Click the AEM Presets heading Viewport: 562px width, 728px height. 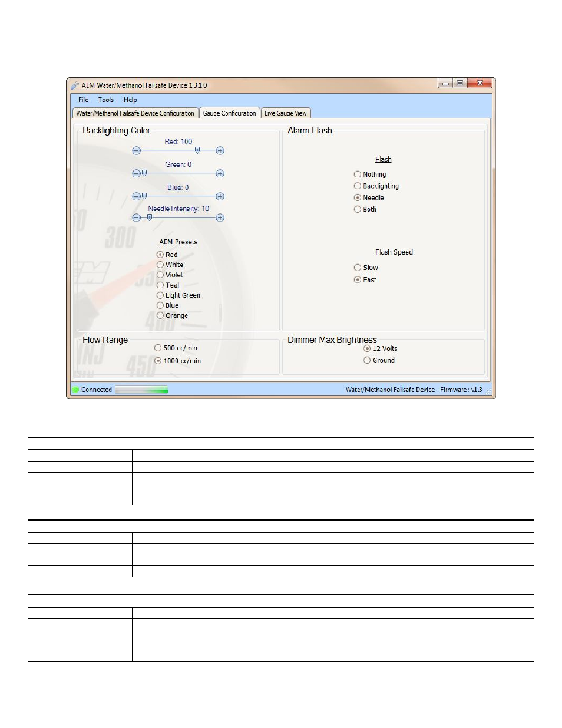tap(178, 242)
